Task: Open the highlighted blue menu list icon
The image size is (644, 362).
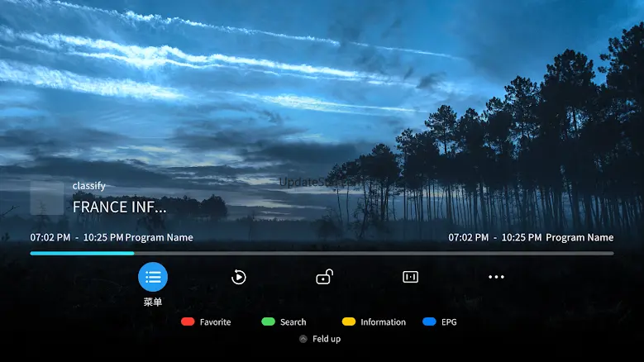Action: point(153,277)
